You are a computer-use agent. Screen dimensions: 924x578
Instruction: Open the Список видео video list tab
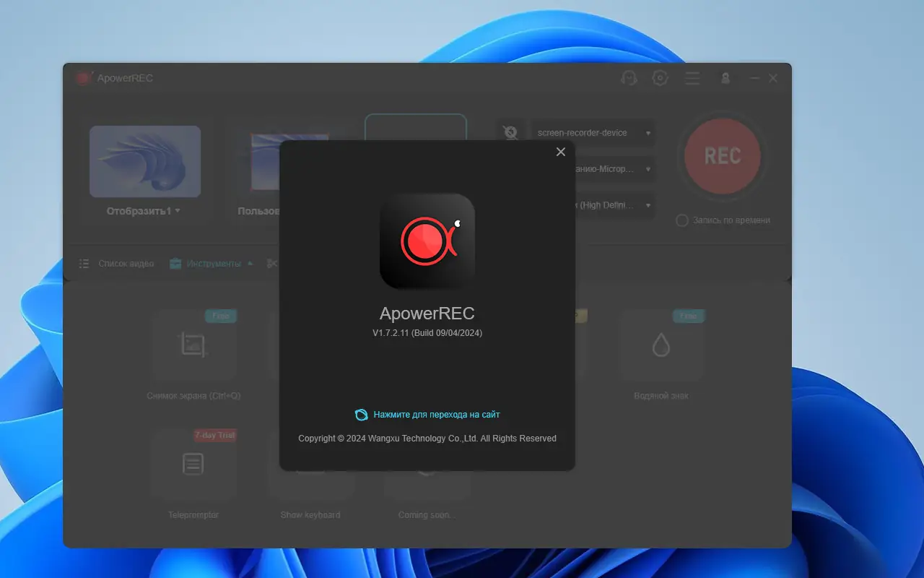pyautogui.click(x=117, y=264)
